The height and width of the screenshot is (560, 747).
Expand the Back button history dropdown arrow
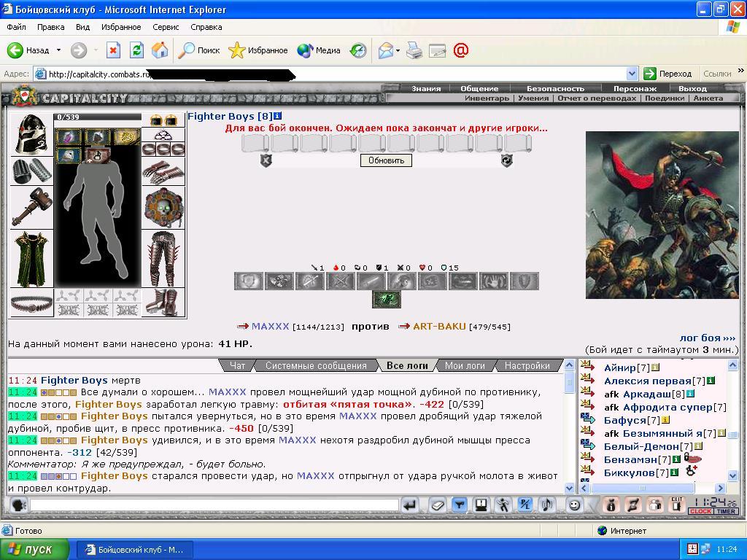(58, 50)
